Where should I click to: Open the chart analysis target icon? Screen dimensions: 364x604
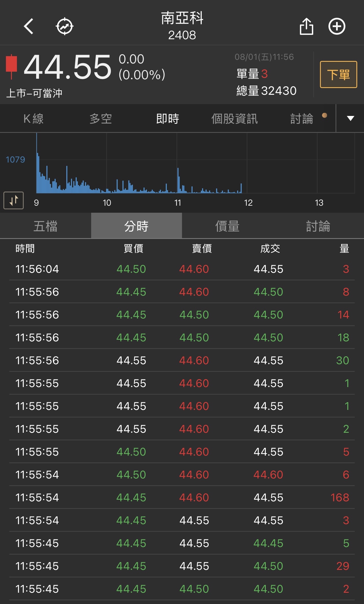coord(65,26)
